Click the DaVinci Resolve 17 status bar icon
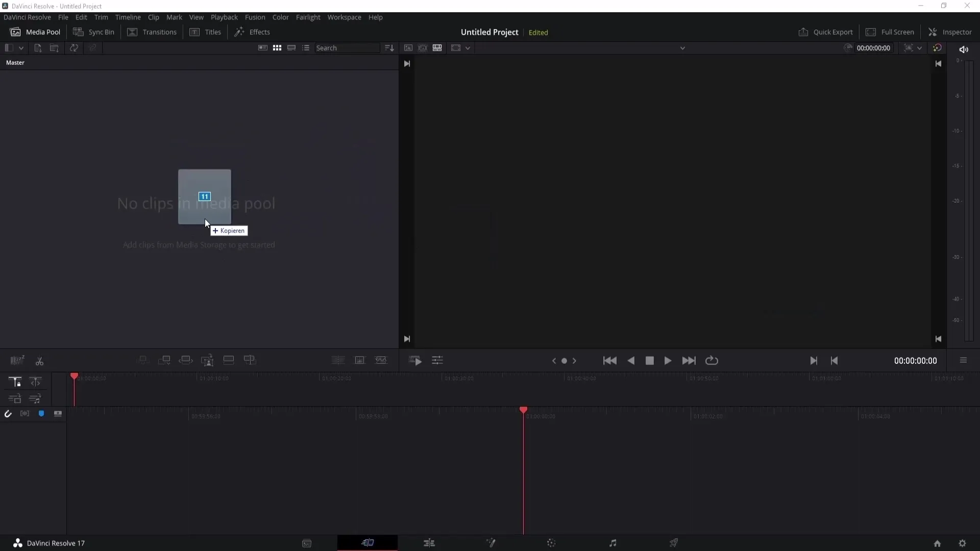Image resolution: width=980 pixels, height=551 pixels. coord(17,543)
